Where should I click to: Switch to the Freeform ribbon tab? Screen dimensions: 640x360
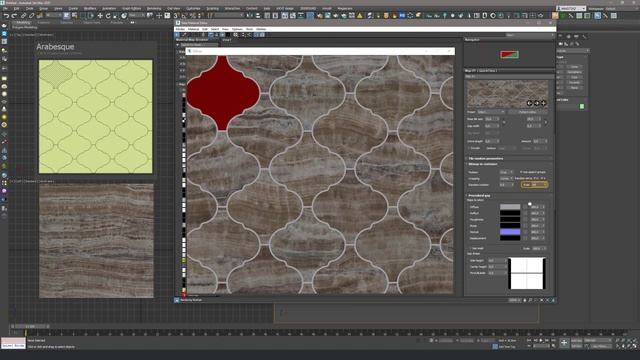point(43,22)
